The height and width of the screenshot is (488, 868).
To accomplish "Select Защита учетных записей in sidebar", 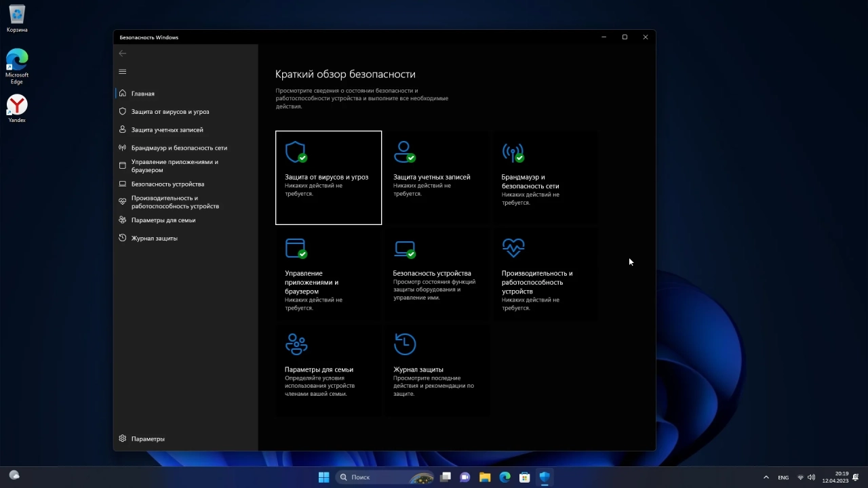I will (x=186, y=129).
